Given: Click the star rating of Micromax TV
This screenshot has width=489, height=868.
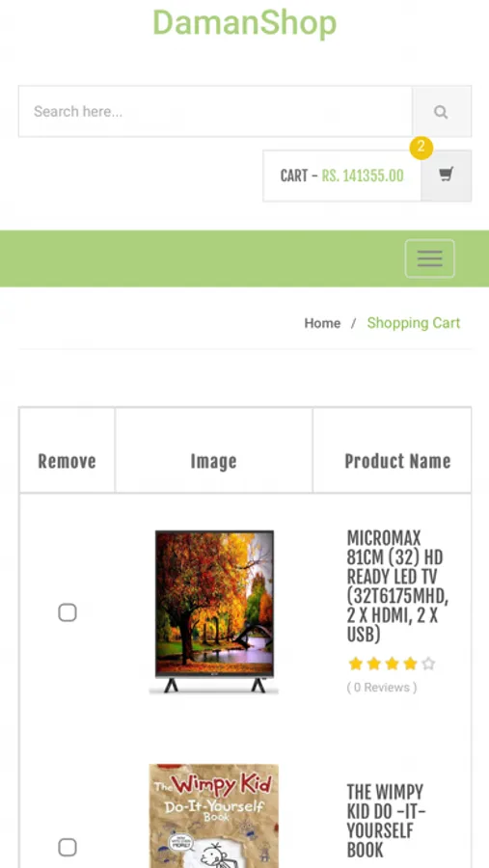Looking at the screenshot, I should tap(393, 664).
